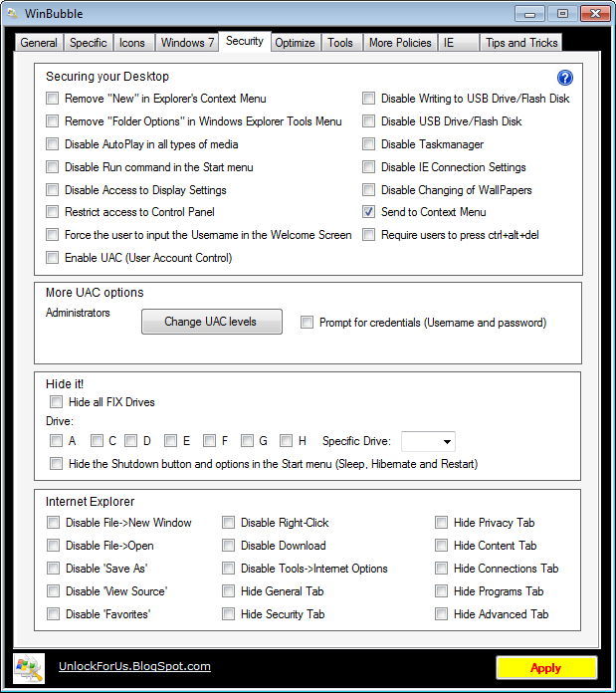Tick the drive G checkbox
This screenshot has width=616, height=693.
pyautogui.click(x=247, y=441)
